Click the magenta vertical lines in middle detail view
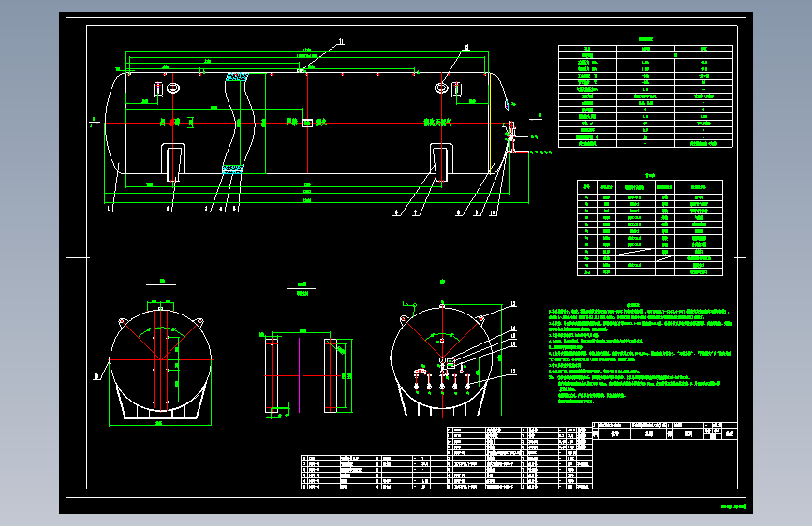 301,375
